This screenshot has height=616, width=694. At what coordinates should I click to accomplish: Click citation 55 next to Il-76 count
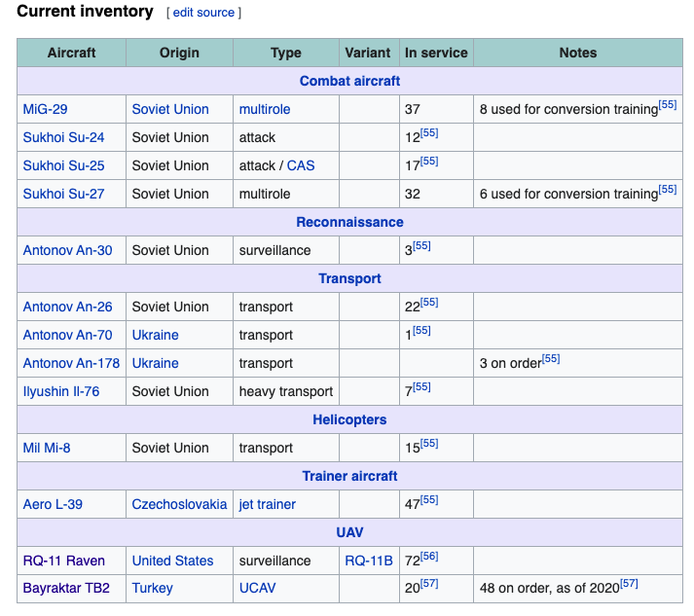(421, 387)
